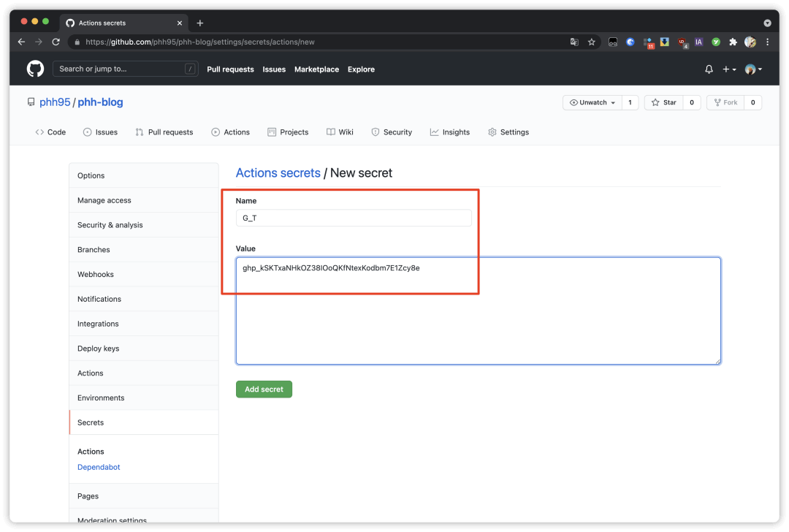Click the yellow download arrow extension icon
Image resolution: width=789 pixels, height=532 pixels.
(665, 42)
